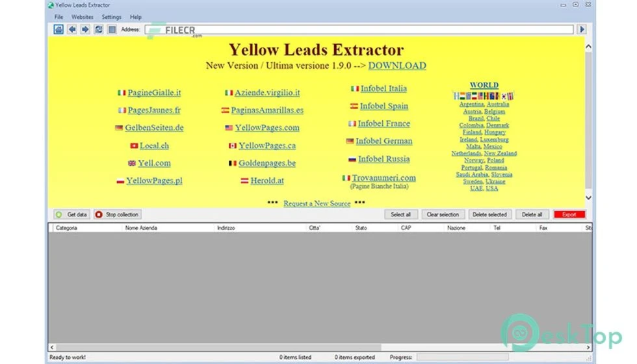637x364 pixels.
Task: Click the Progress bar in the status bar
Action: (x=462, y=357)
